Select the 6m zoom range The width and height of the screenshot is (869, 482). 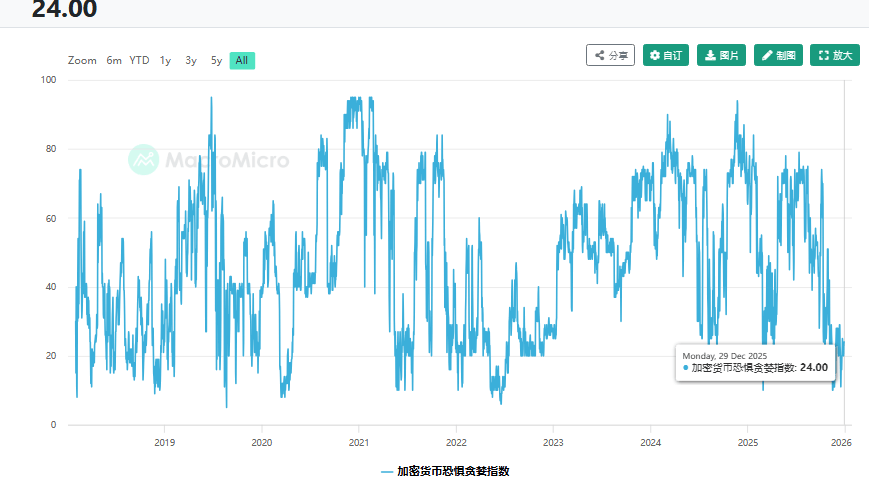(x=114, y=61)
